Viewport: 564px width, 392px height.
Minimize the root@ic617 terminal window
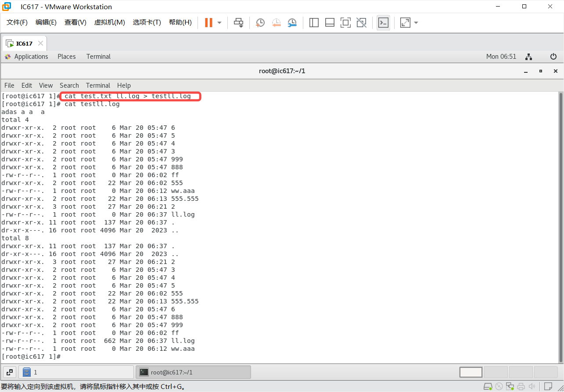[526, 71]
